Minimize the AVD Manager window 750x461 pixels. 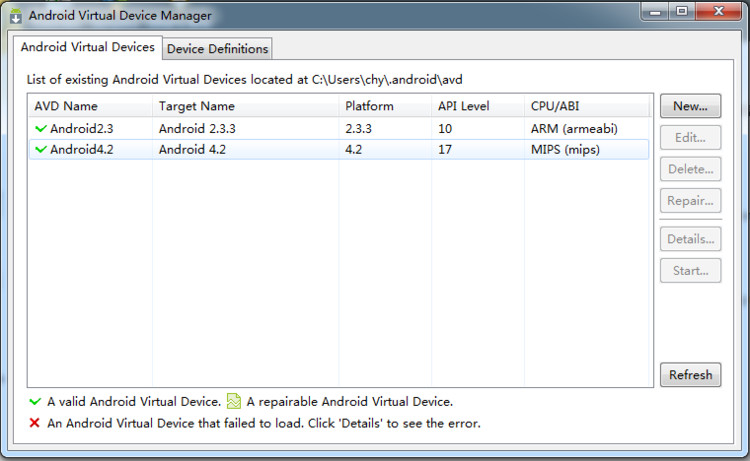pyautogui.click(x=656, y=11)
